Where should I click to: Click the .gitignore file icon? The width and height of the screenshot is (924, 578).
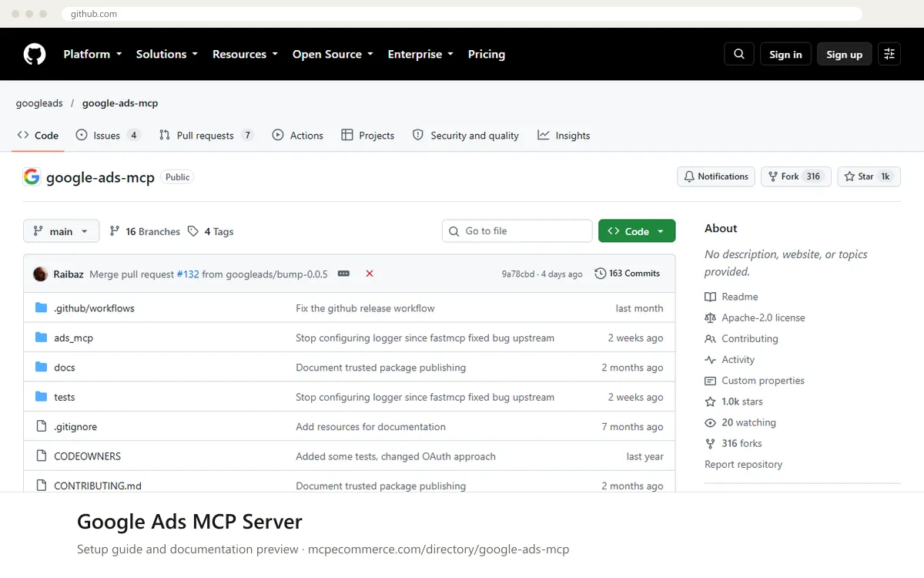tap(42, 426)
